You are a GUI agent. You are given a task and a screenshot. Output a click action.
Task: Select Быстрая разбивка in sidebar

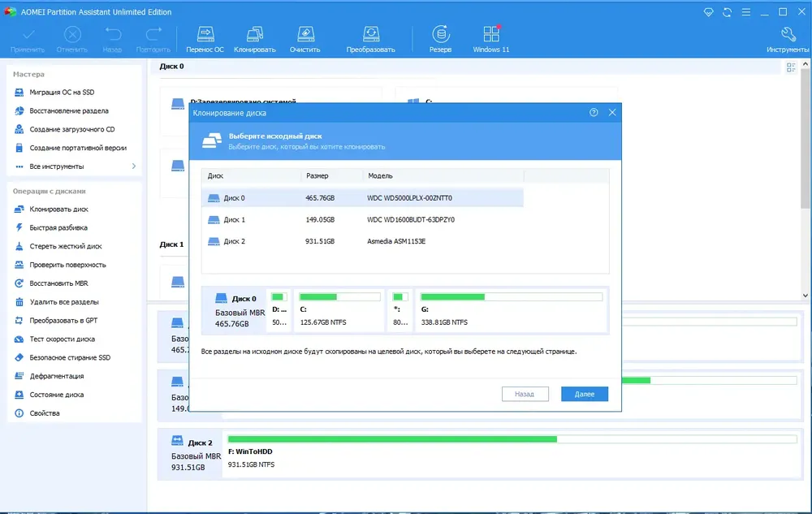coord(58,227)
